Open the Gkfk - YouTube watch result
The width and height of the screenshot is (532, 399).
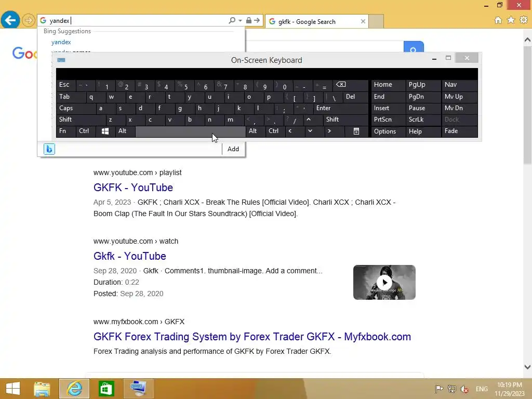129,256
